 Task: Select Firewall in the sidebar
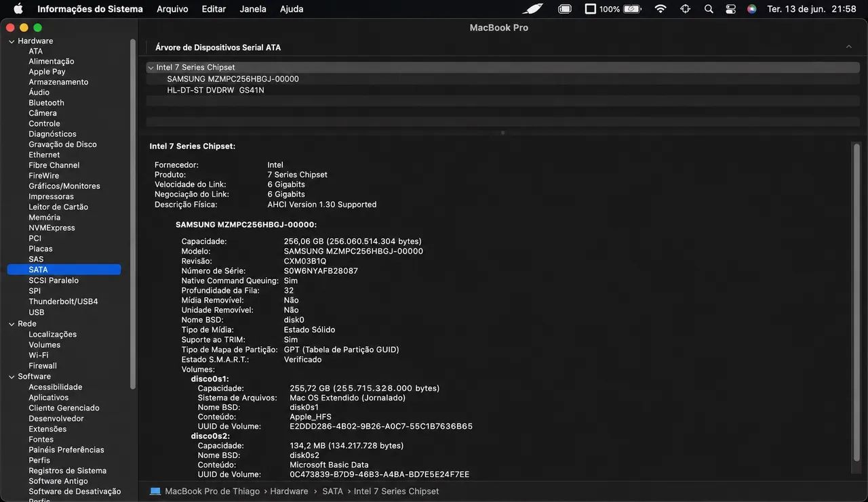(43, 366)
